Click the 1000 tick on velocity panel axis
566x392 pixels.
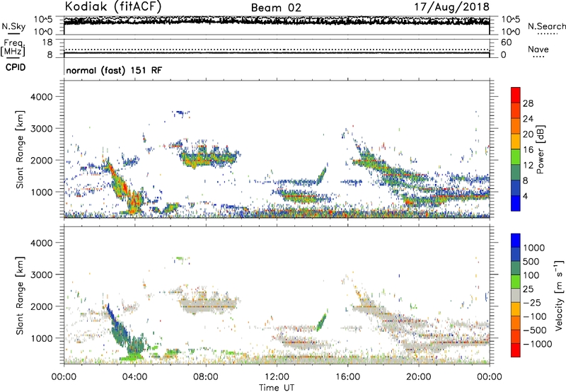[x=42, y=338]
